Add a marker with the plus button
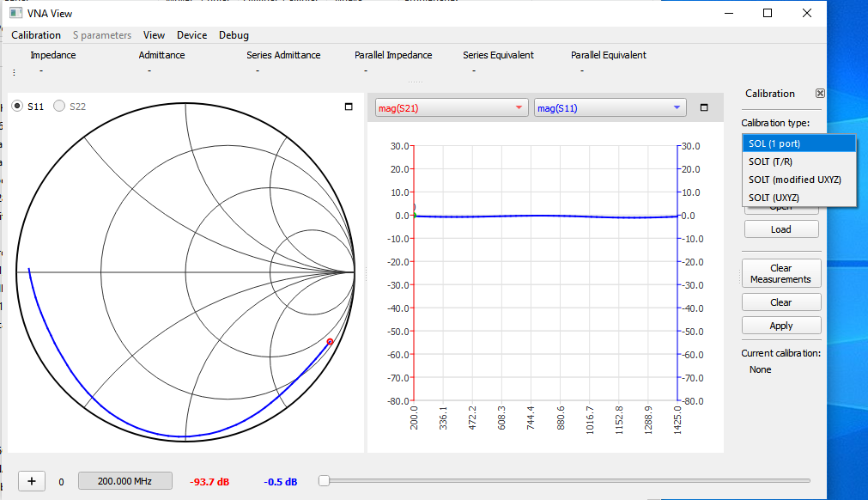Screen dimensions: 868x500 [32, 481]
